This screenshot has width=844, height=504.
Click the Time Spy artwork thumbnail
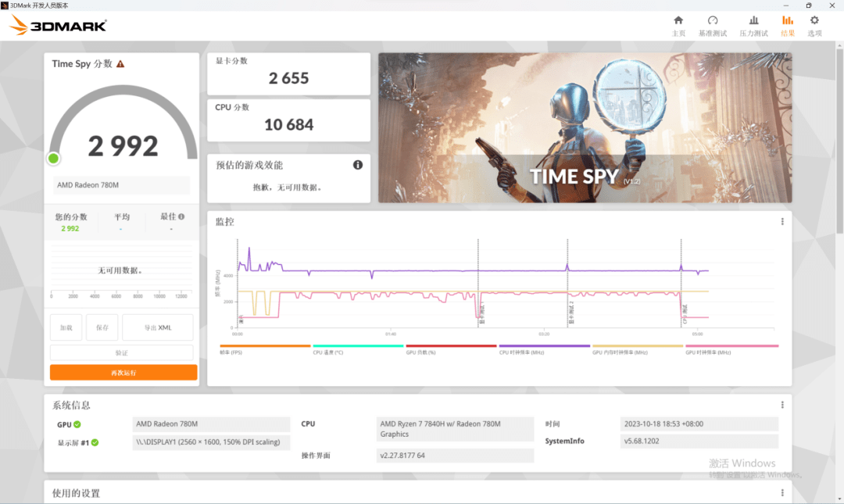(585, 127)
